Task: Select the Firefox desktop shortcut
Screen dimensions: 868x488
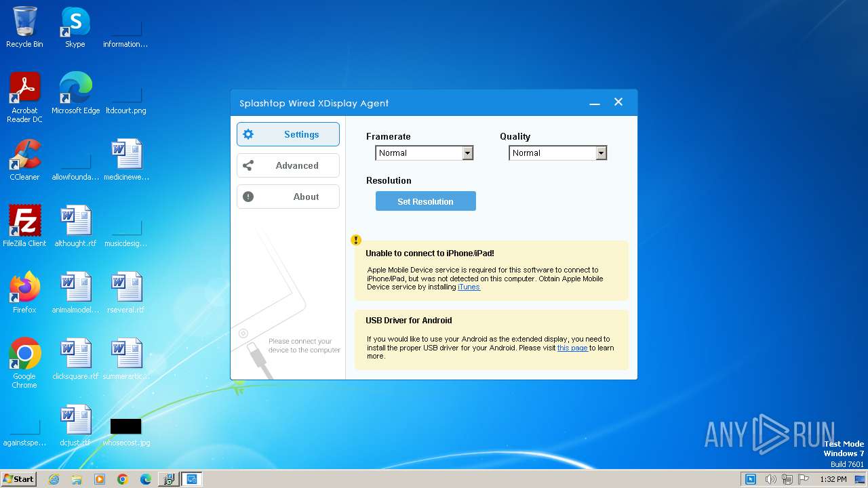Action: pos(24,293)
